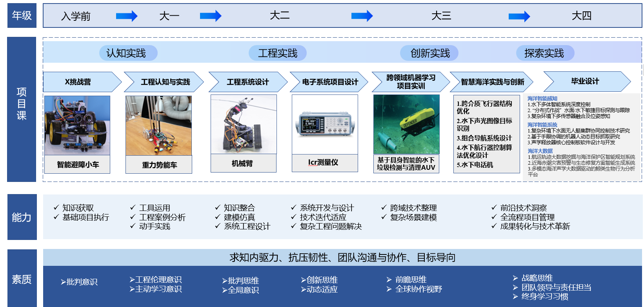
Task: Open the 重力势能车 photo
Action: tap(158, 125)
